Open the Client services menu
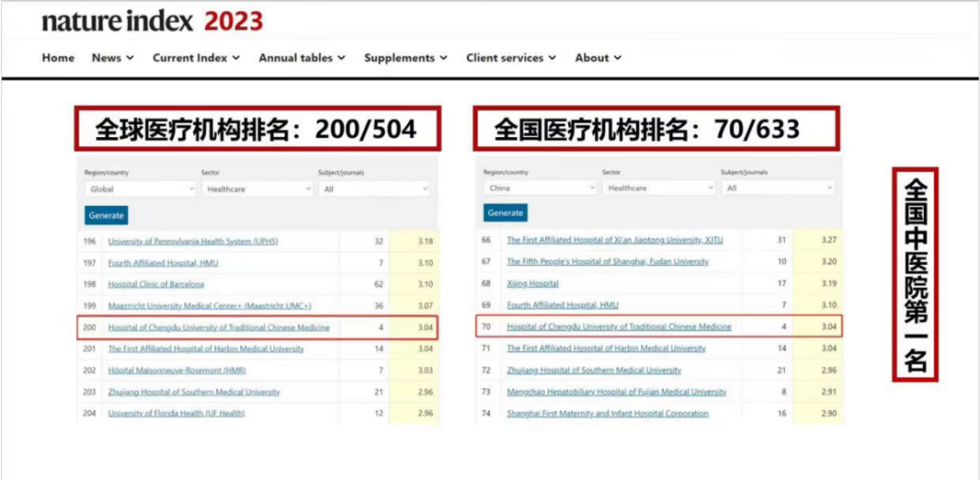This screenshot has width=980, height=480. coord(511,57)
